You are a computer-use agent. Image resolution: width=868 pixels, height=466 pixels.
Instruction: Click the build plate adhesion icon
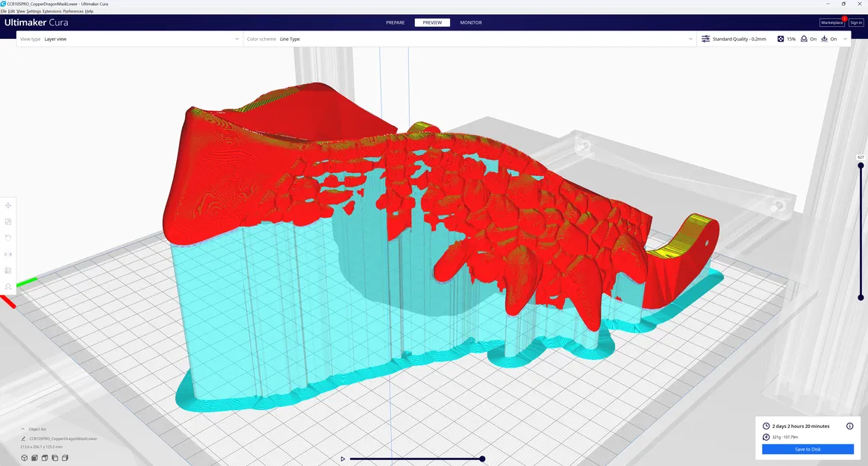(824, 40)
